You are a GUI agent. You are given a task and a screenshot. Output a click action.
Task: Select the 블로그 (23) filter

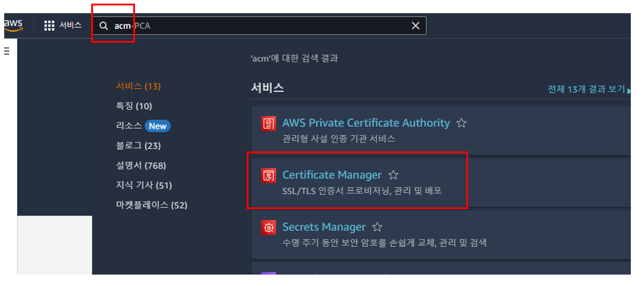[139, 145]
